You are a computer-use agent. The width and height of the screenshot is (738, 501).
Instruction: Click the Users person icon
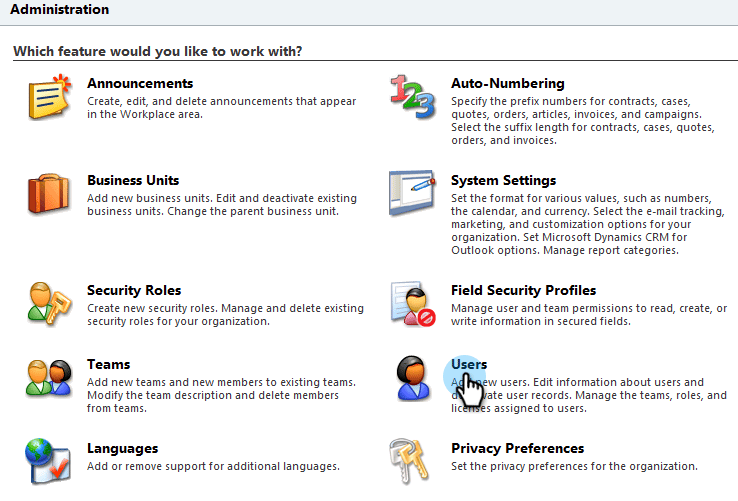point(413,378)
